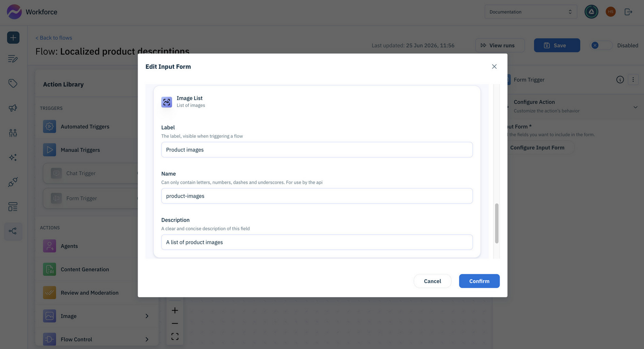The width and height of the screenshot is (644, 349).
Task: Expand the Image category chevron
Action: pyautogui.click(x=147, y=316)
